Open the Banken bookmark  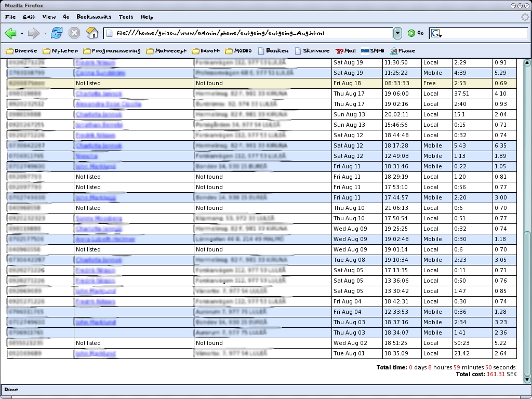click(273, 51)
